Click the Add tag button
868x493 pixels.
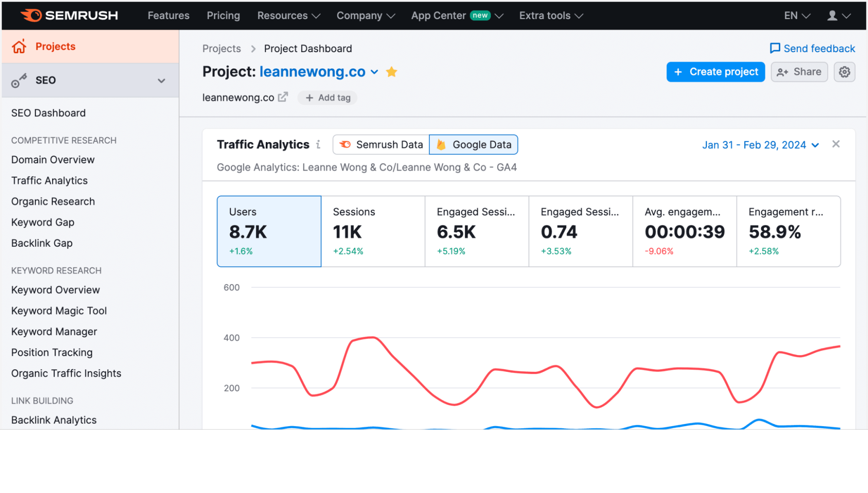point(328,98)
